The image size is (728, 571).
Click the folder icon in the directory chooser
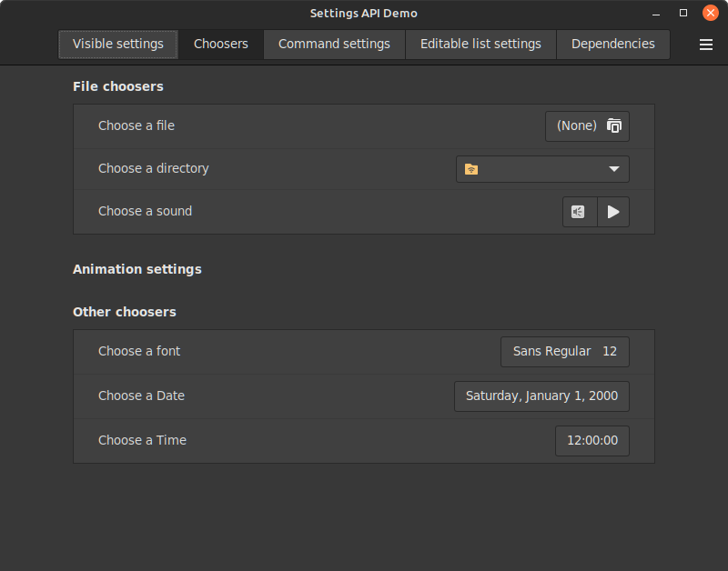[472, 168]
